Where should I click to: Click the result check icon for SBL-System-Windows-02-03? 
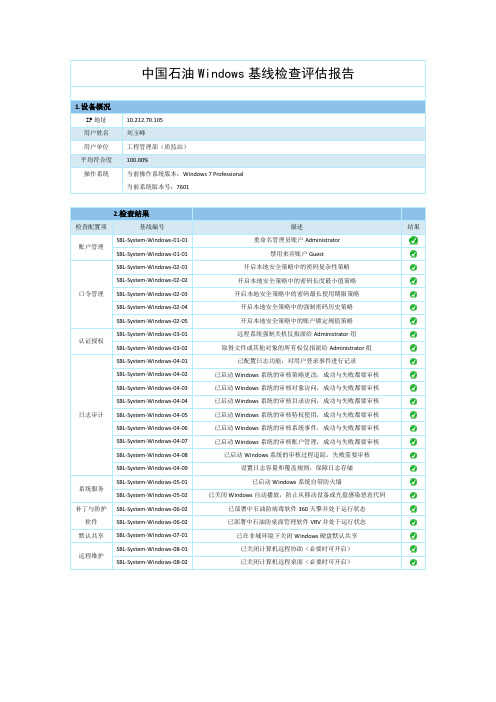[413, 294]
